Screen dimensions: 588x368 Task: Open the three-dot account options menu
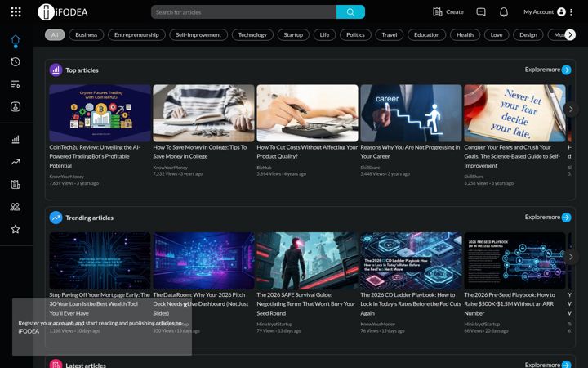[x=571, y=12]
